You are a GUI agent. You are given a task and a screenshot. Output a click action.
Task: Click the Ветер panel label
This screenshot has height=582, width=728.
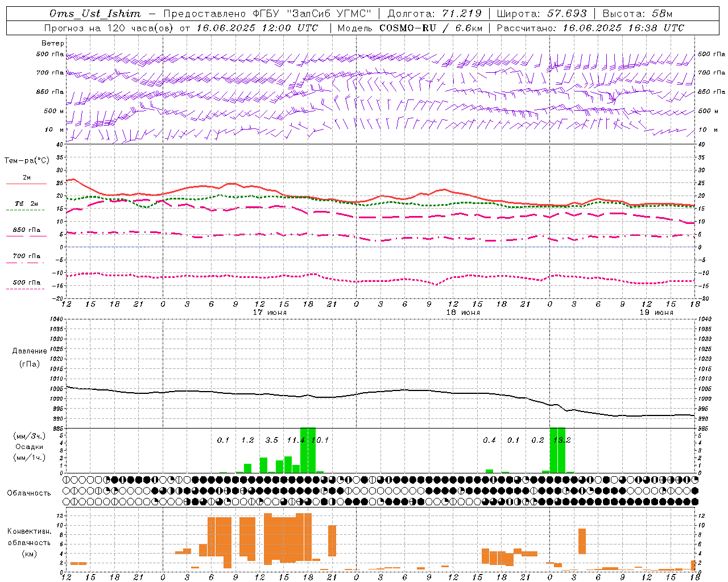[x=53, y=43]
